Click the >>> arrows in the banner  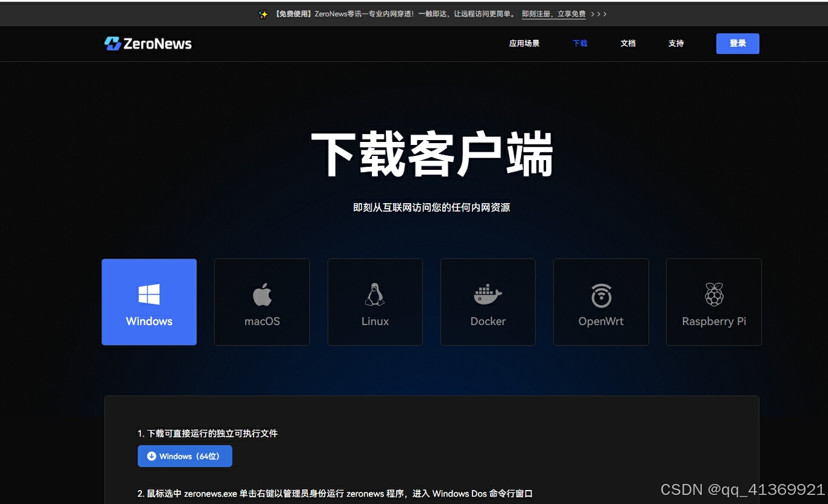tap(599, 14)
